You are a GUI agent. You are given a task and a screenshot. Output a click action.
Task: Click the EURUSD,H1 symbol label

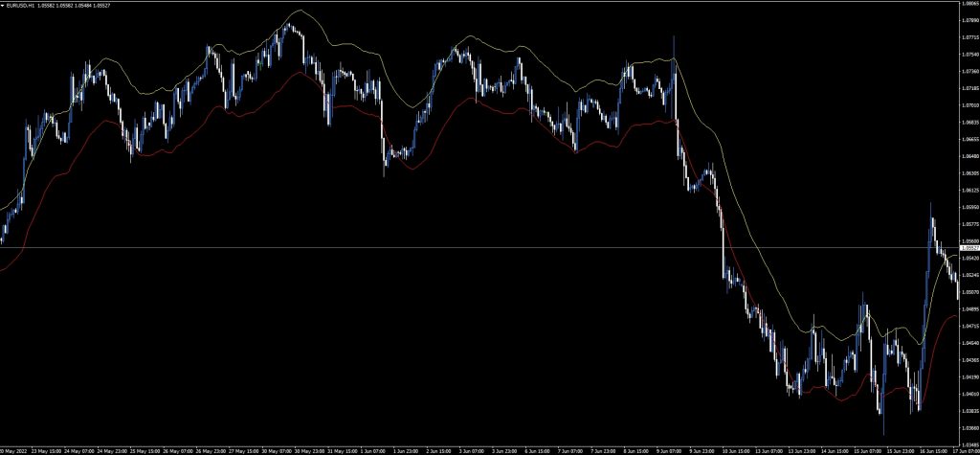tap(23, 5)
